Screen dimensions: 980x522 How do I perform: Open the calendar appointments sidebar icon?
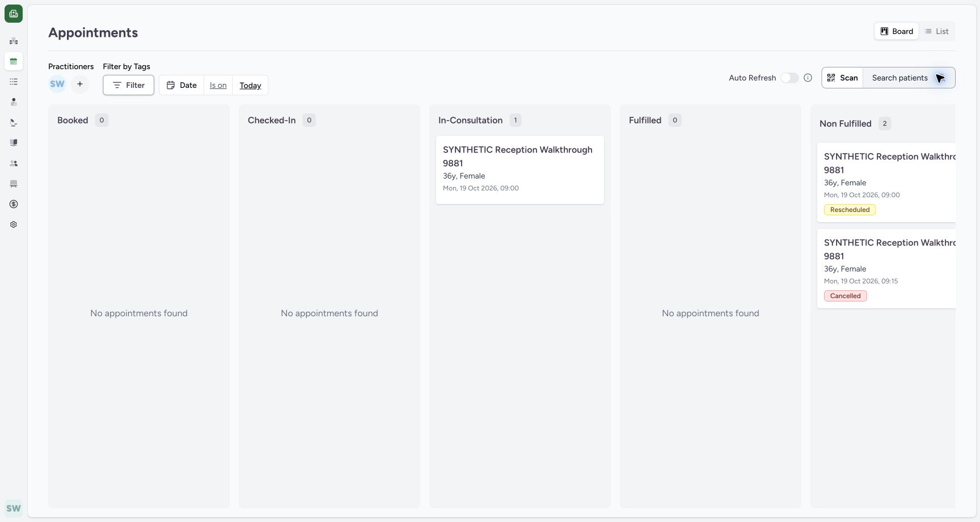tap(14, 61)
